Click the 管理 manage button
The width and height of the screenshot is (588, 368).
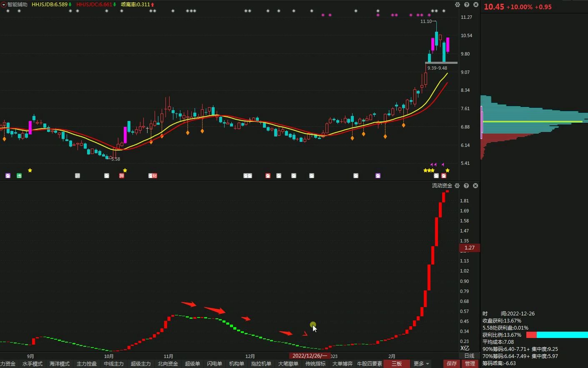(x=470, y=364)
